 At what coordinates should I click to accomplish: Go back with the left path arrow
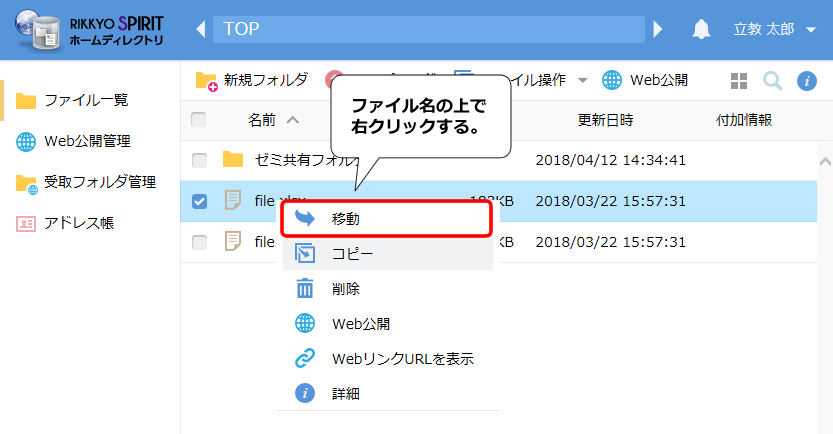tap(201, 29)
